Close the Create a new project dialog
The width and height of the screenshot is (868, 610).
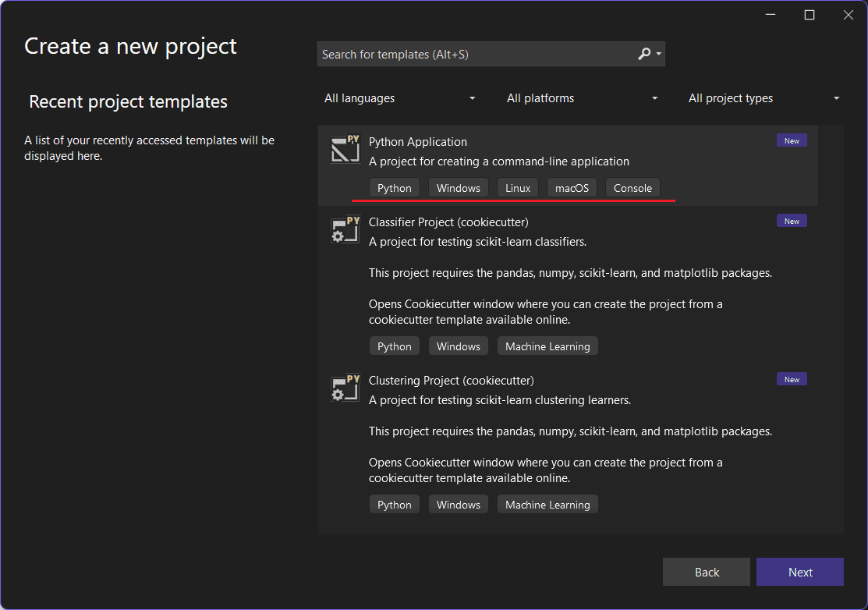tap(848, 15)
